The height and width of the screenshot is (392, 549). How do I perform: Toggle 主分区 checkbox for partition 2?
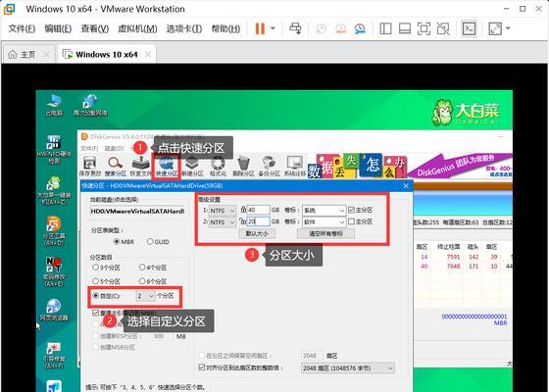coord(351,221)
